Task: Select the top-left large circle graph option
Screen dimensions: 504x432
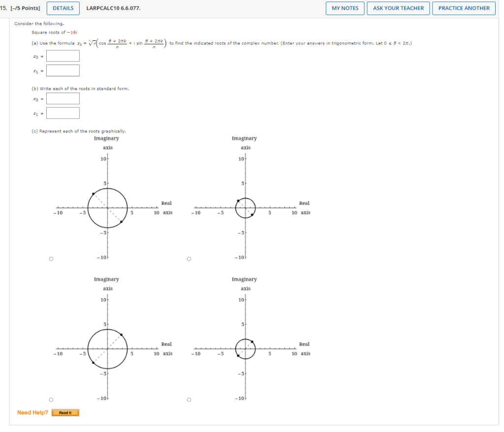Action: point(51,259)
